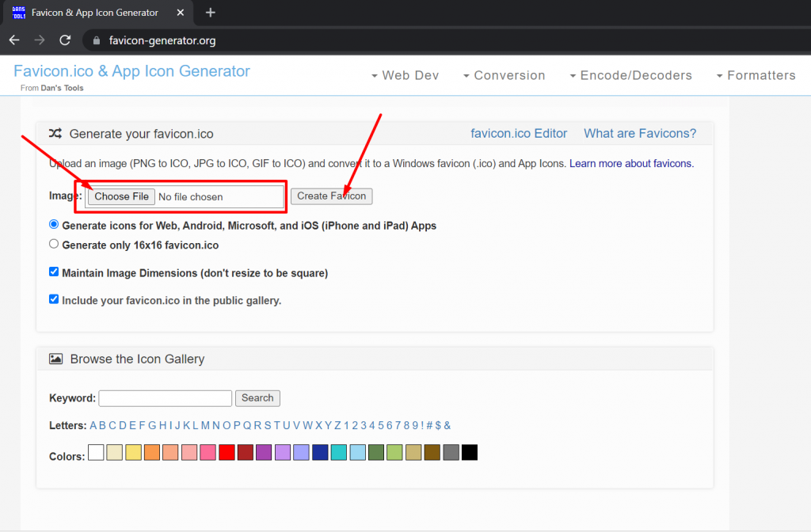This screenshot has width=811, height=532.
Task: Open the favicon.ico Editor tab
Action: click(x=519, y=133)
